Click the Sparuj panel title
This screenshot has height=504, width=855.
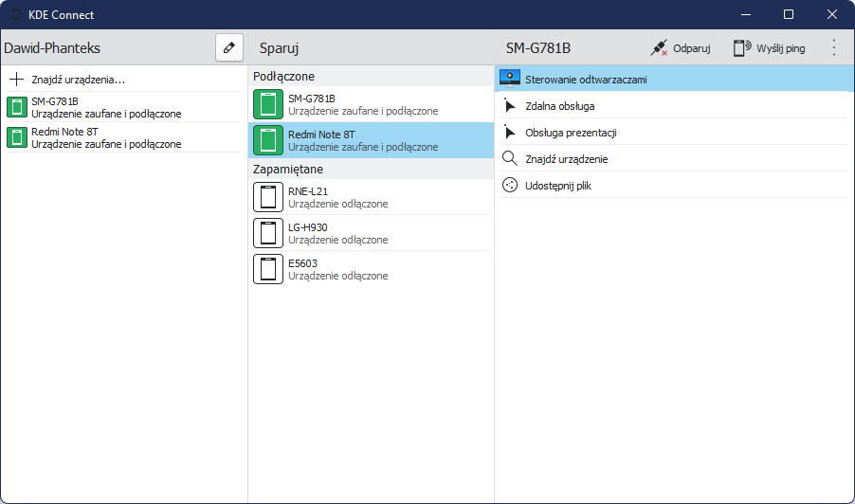click(279, 48)
